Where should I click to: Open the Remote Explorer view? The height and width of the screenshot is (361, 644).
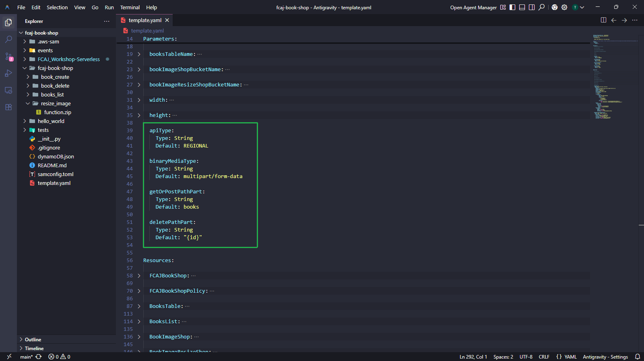pyautogui.click(x=8, y=90)
